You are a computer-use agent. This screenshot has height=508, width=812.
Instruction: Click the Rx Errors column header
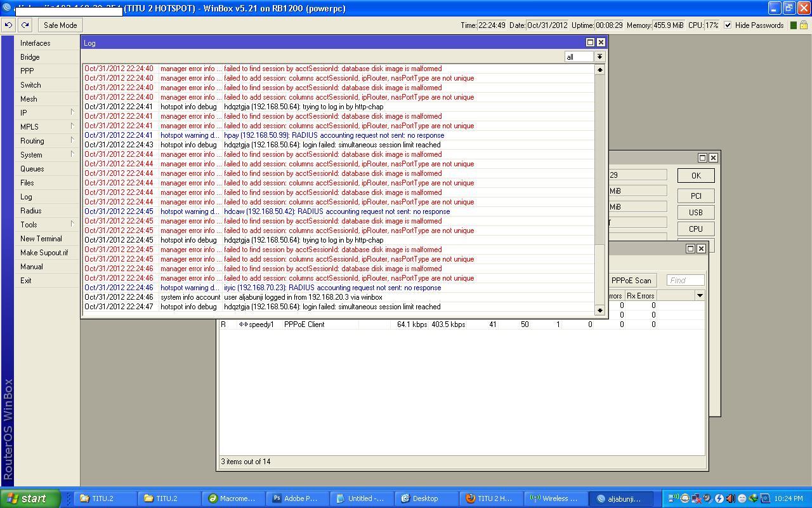click(x=641, y=296)
